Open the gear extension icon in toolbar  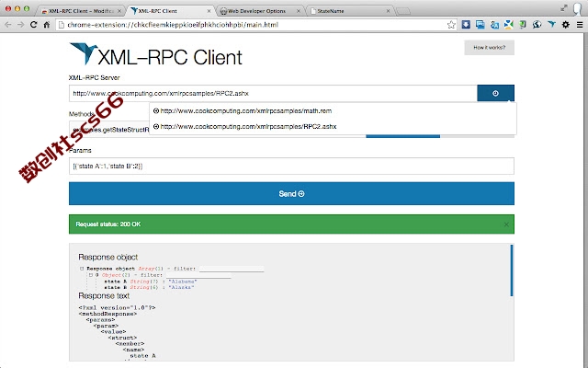pyautogui.click(x=566, y=25)
